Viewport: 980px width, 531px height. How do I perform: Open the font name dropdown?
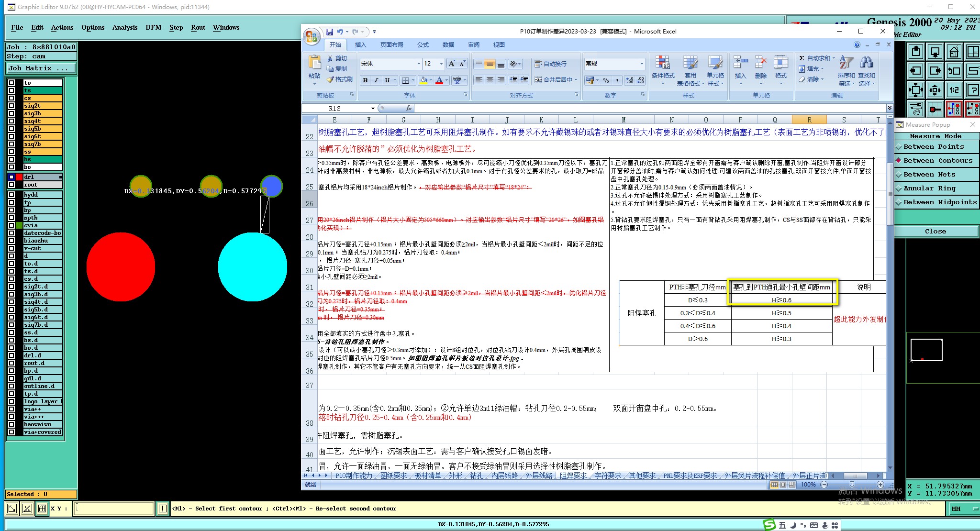pos(418,64)
